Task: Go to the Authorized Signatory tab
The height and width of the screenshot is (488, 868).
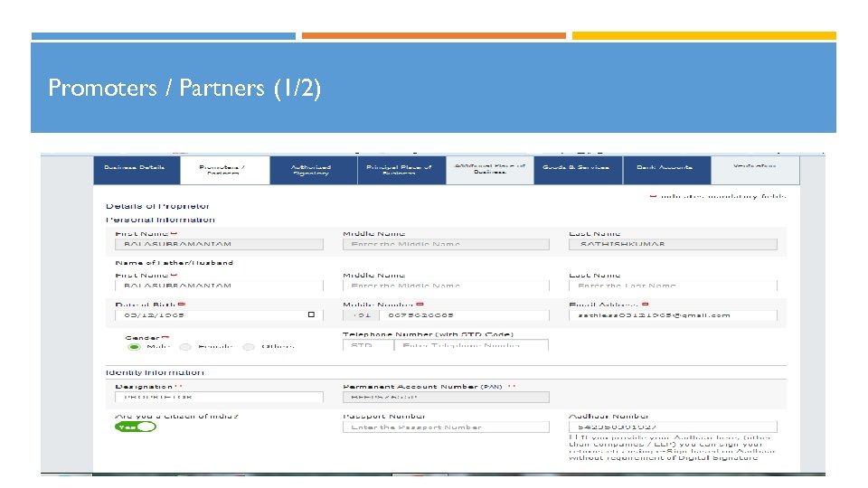Action: click(314, 170)
